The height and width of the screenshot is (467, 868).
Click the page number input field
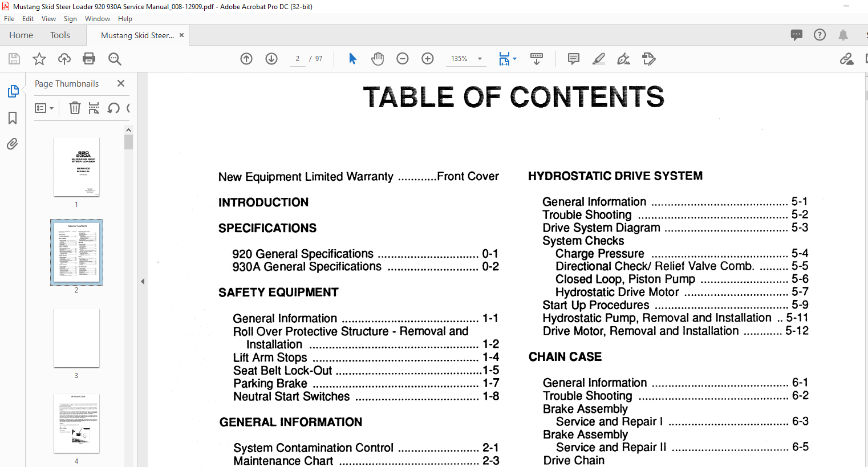point(298,59)
